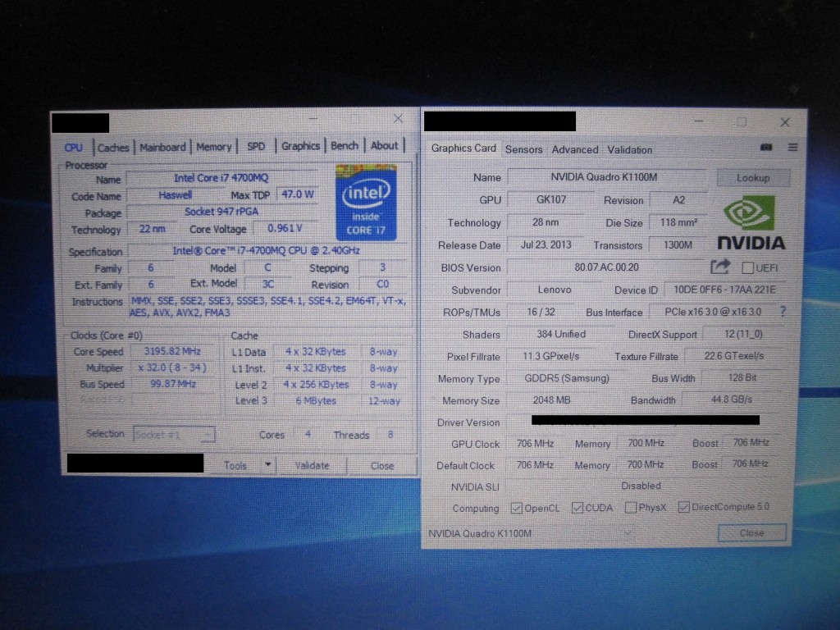840x630 pixels.
Task: Click the Subvendor value Lenovo
Action: pos(555,290)
